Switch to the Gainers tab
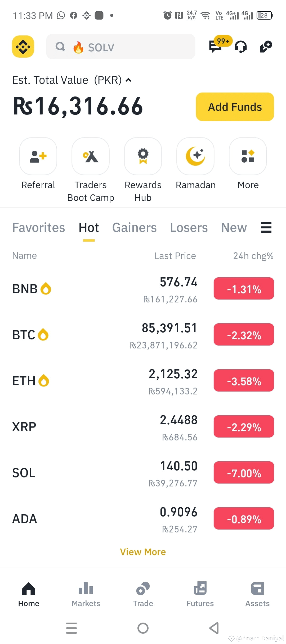286x644 pixels. (x=135, y=228)
